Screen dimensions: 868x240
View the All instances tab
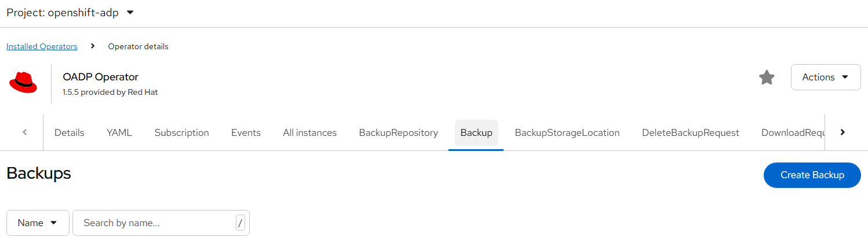coord(309,133)
